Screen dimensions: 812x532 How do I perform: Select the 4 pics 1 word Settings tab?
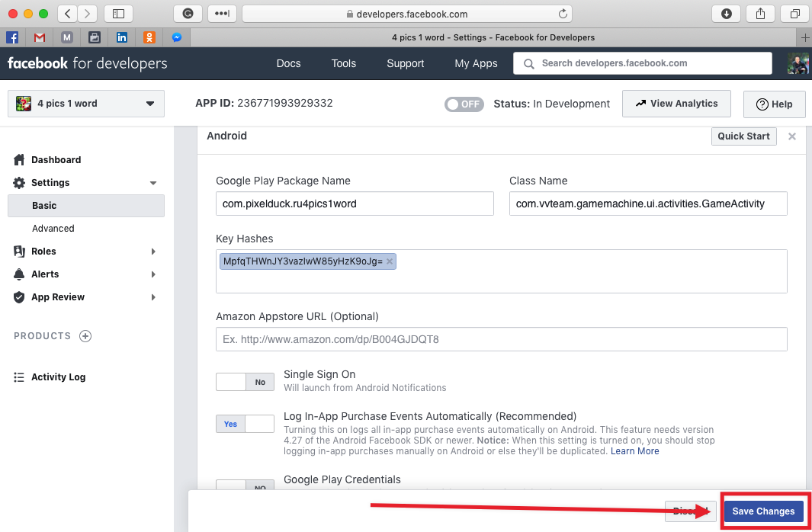tap(493, 37)
